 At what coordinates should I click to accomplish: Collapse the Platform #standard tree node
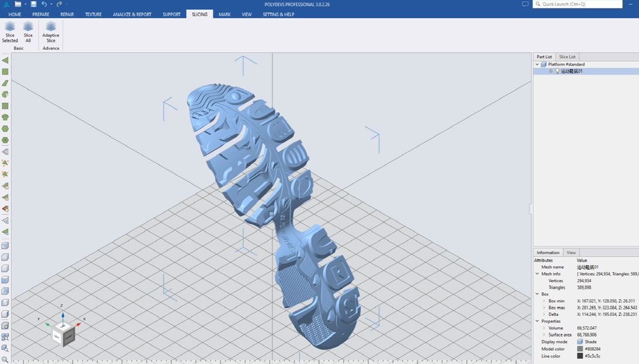coord(537,64)
